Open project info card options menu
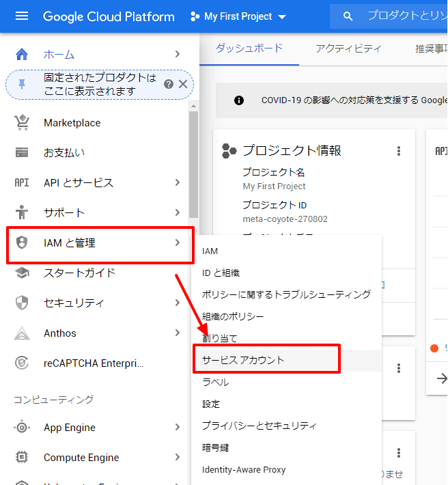The image size is (448, 485). tap(399, 151)
